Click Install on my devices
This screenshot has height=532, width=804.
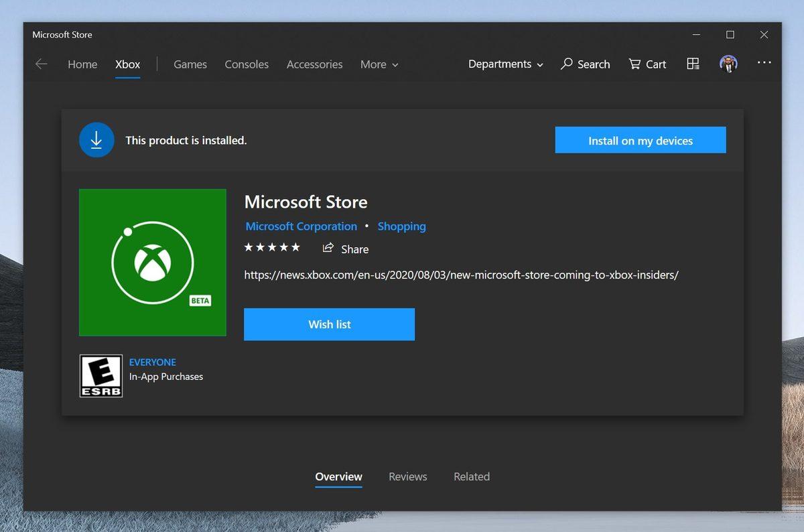pos(640,140)
